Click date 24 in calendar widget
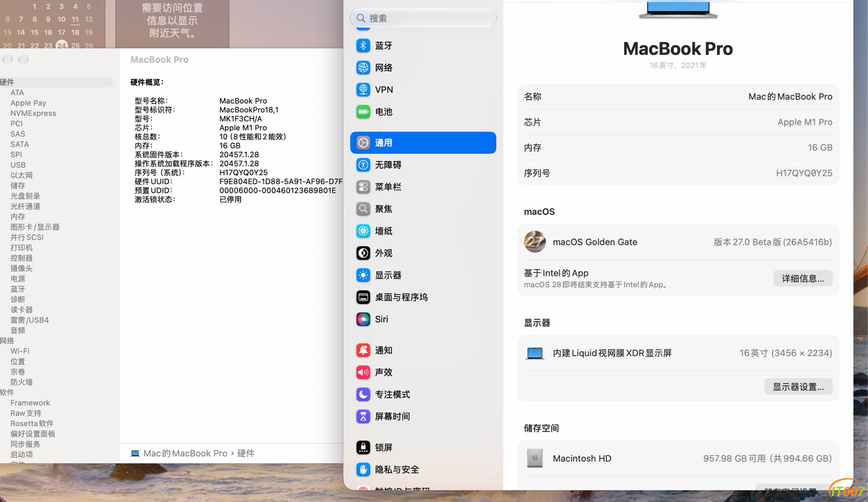868x502 pixels. pyautogui.click(x=61, y=45)
